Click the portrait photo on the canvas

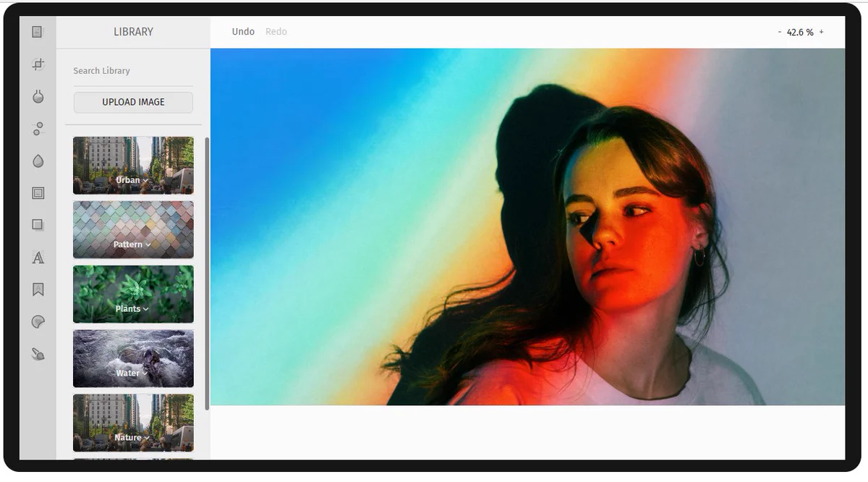pos(527,227)
